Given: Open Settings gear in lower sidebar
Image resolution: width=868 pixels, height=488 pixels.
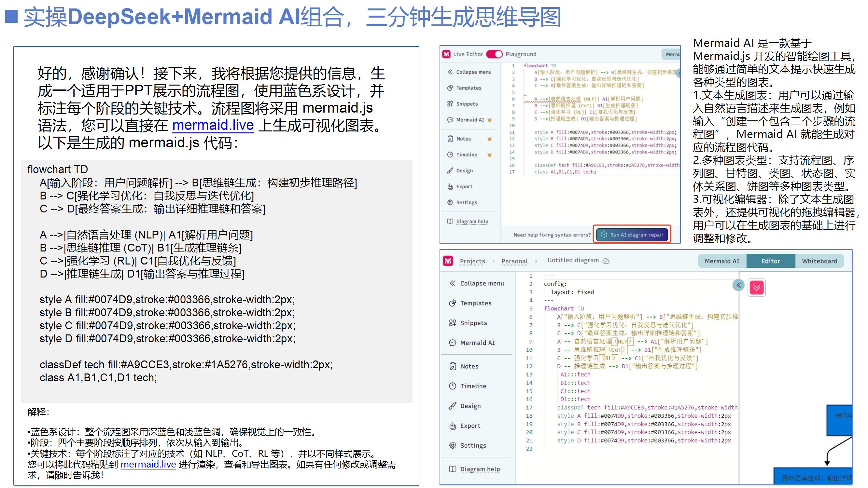Looking at the screenshot, I should pyautogui.click(x=452, y=445).
